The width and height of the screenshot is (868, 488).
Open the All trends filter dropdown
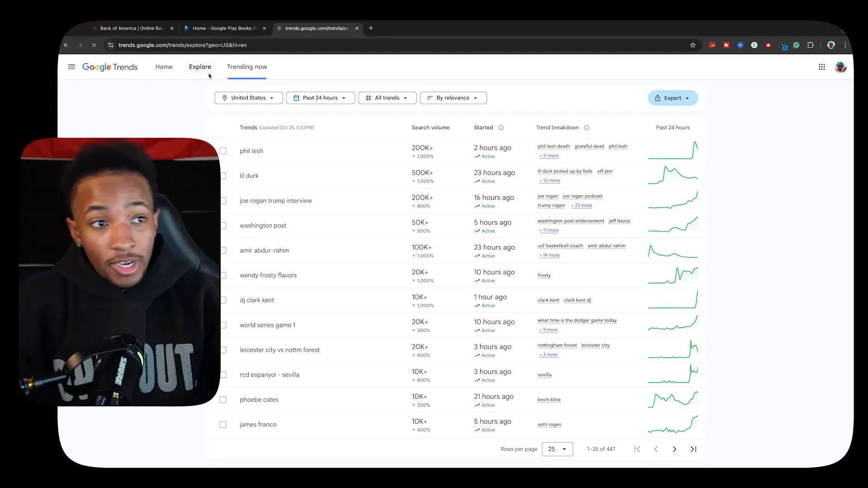click(x=387, y=98)
